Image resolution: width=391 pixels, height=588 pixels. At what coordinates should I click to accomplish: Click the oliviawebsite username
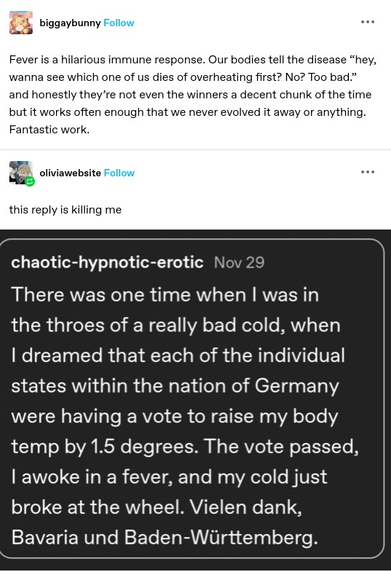70,173
